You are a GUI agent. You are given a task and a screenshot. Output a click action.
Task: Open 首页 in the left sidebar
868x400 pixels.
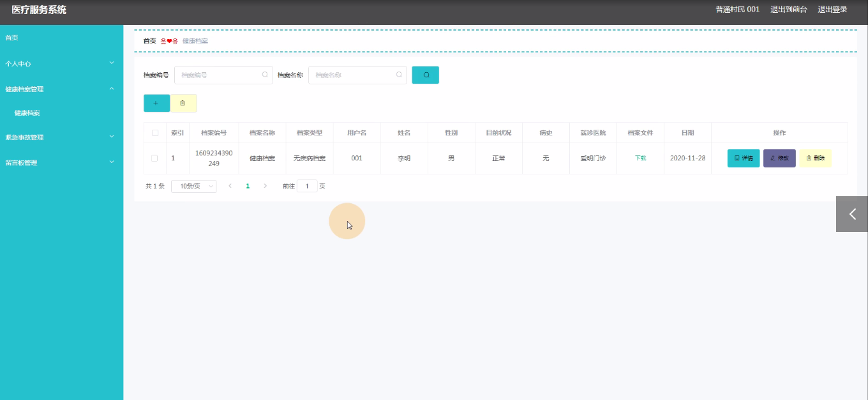(x=12, y=38)
